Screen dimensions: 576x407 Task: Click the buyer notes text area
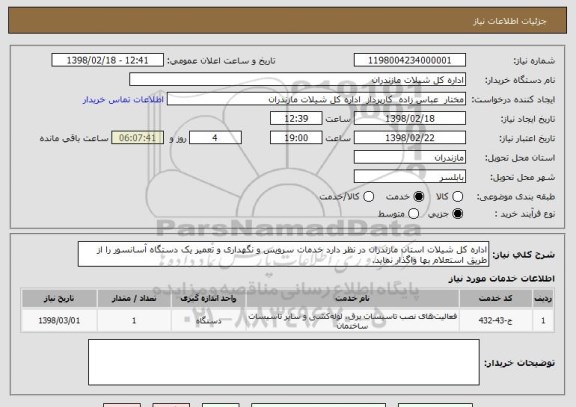point(284,362)
